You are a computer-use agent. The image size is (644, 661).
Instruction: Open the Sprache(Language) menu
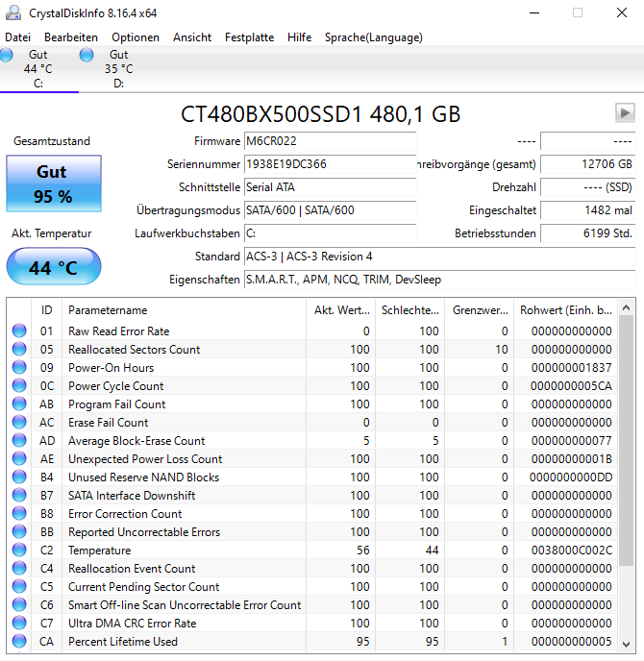point(374,37)
